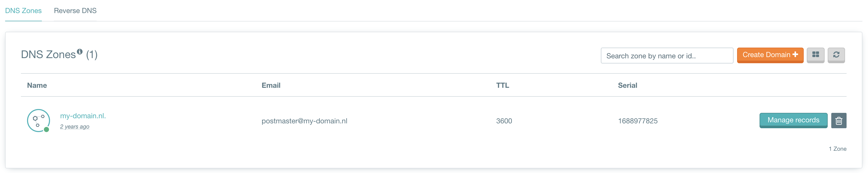Click plus icon on Create Domain
The height and width of the screenshot is (173, 868).
click(795, 55)
